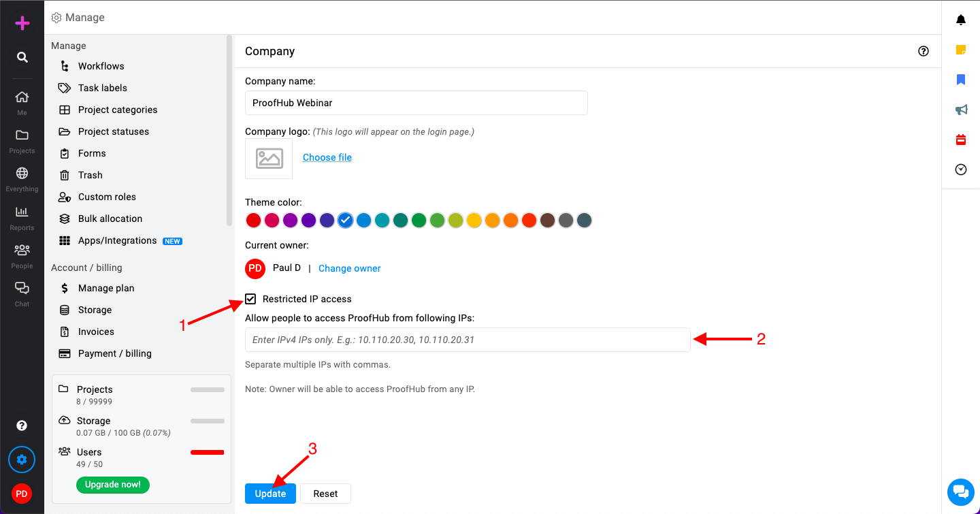Click the Change owner link
Screen dimensions: 980x514
[x=350, y=268]
